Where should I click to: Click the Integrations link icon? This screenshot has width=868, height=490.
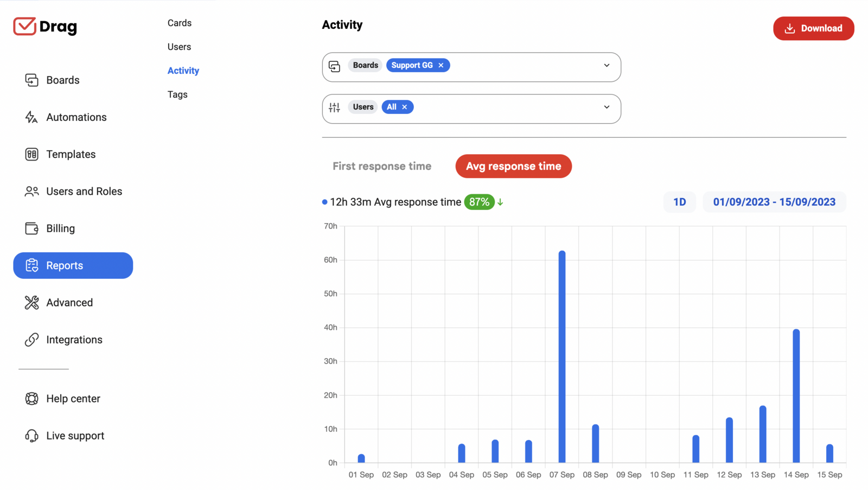pyautogui.click(x=31, y=340)
